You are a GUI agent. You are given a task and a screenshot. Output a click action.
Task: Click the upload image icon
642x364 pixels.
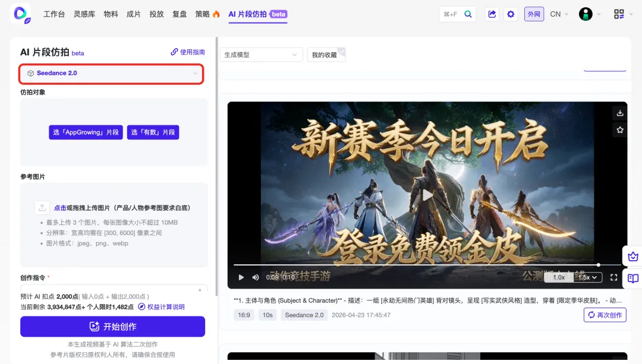click(x=42, y=208)
